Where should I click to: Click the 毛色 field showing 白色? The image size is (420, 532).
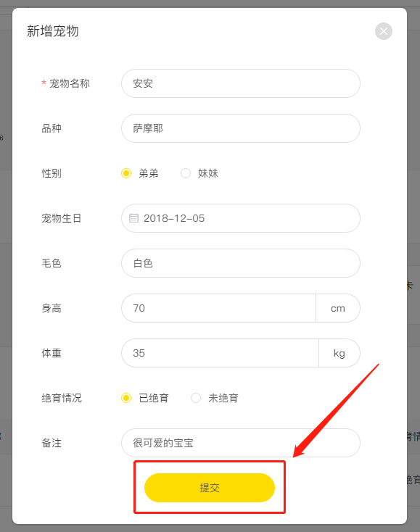241,263
